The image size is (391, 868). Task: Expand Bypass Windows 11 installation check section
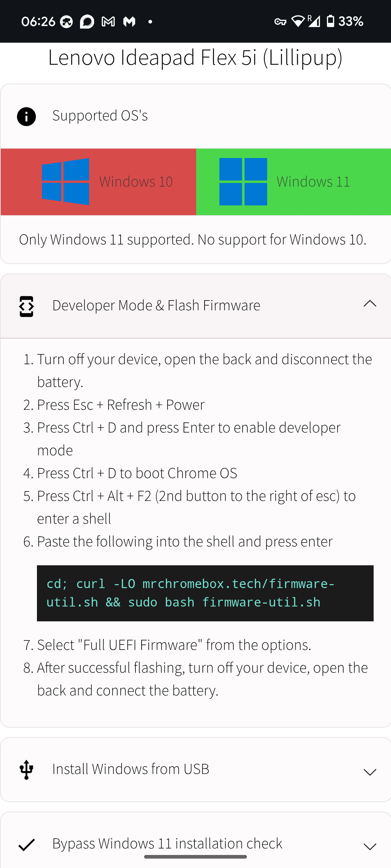(370, 846)
